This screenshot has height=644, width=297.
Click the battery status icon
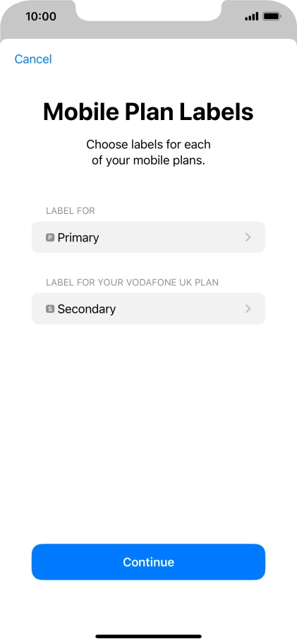(x=272, y=16)
